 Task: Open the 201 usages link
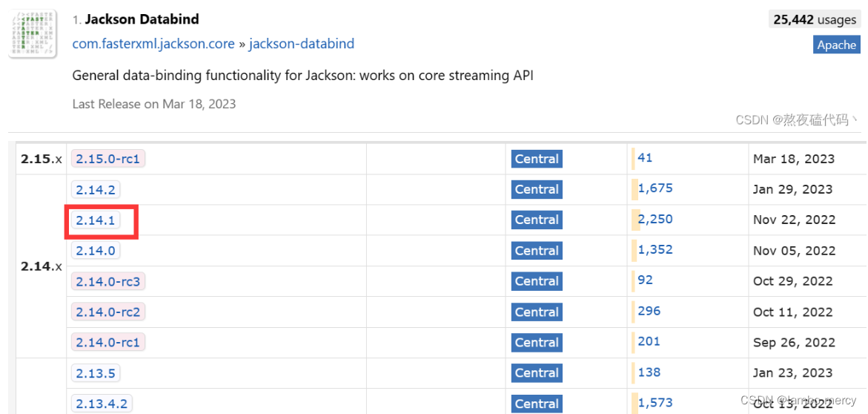pyautogui.click(x=649, y=341)
